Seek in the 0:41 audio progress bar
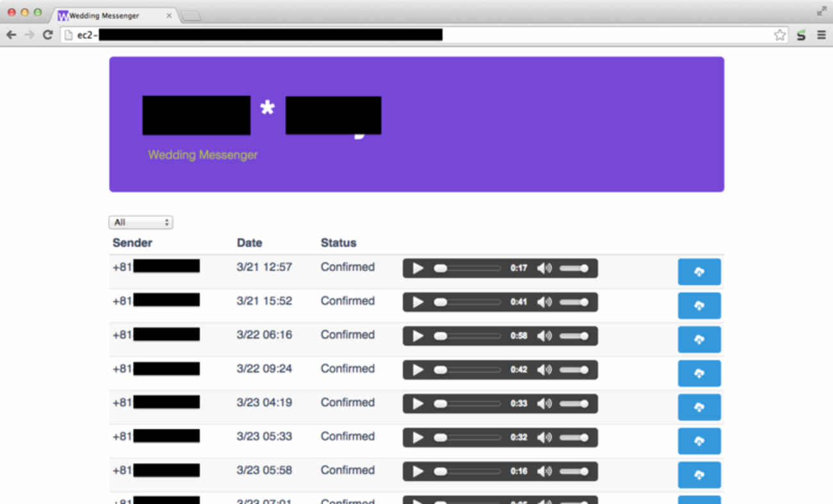The height and width of the screenshot is (504, 833). click(x=468, y=302)
